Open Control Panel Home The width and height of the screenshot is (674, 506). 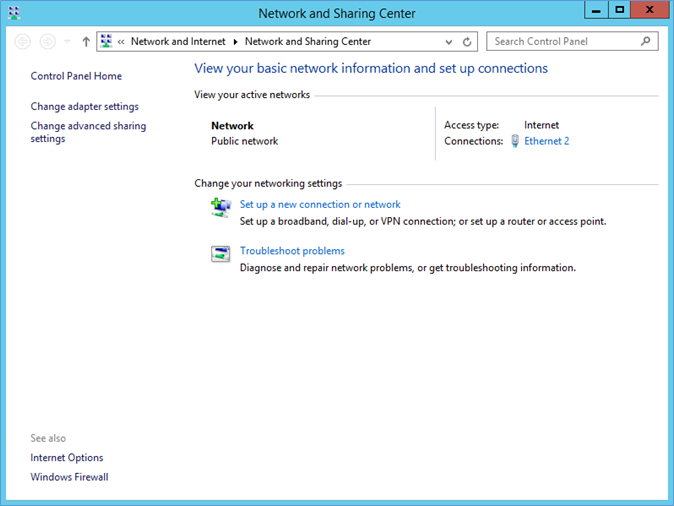pos(76,76)
